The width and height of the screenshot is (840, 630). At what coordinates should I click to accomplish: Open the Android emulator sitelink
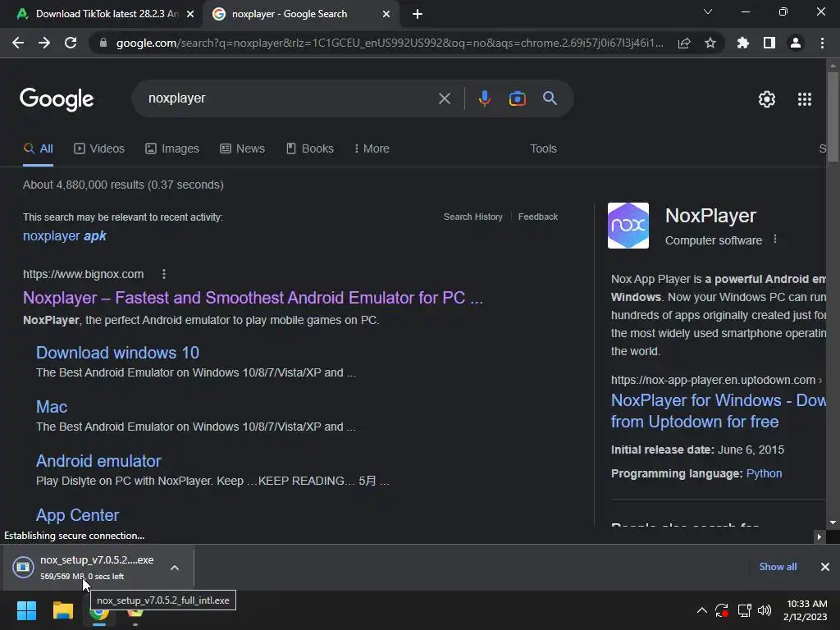[98, 461]
